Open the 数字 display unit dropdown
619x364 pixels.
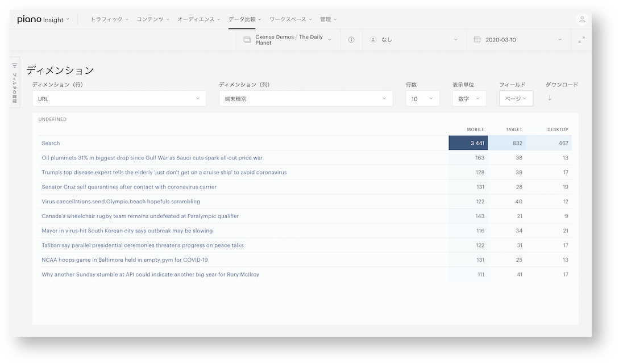coord(469,99)
